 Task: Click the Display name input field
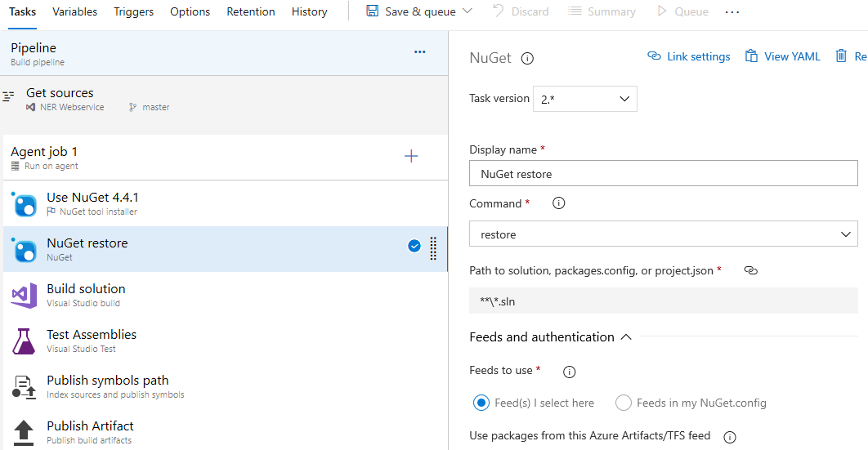[663, 174]
